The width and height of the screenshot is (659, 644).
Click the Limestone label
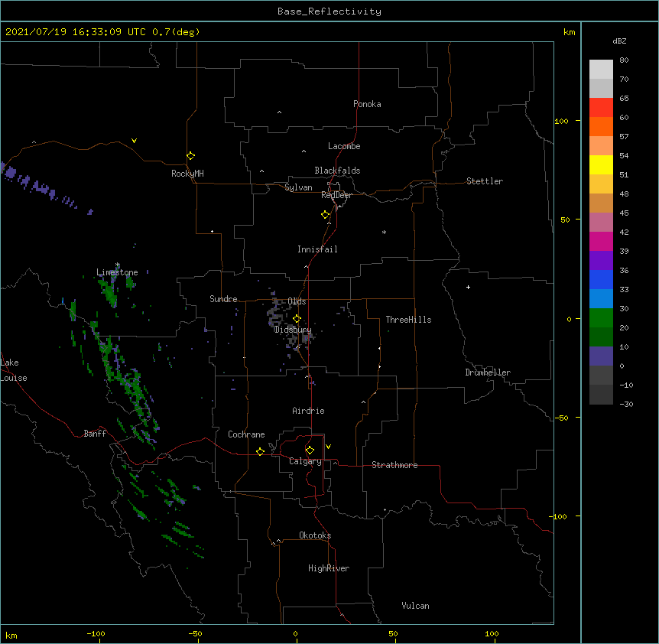(x=117, y=272)
